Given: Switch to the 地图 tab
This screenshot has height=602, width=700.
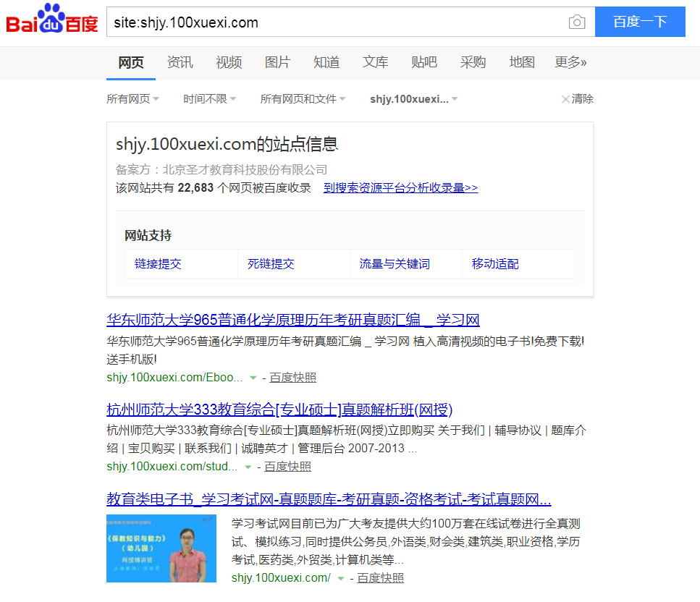Looking at the screenshot, I should point(522,62).
